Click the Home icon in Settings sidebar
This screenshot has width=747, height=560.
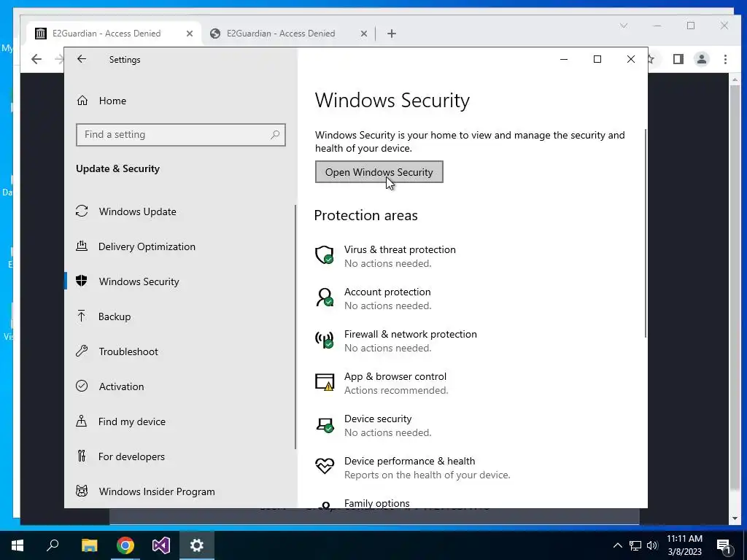82,101
